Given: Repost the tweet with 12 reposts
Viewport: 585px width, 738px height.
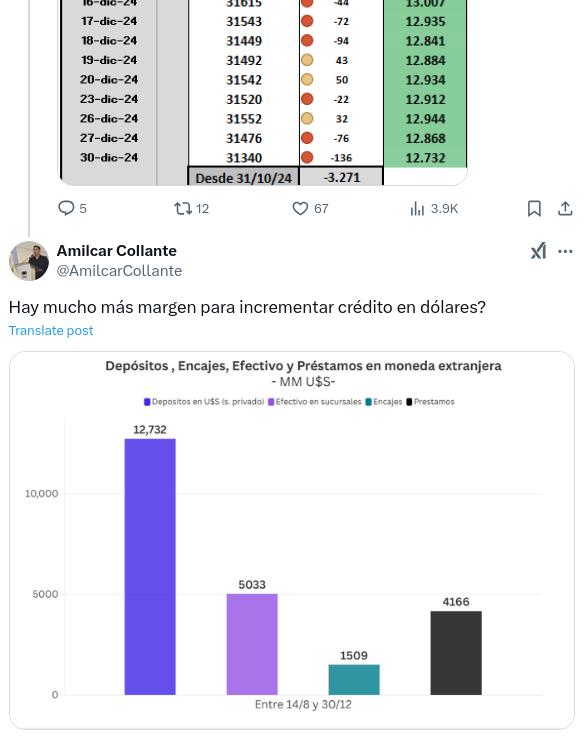Looking at the screenshot, I should (182, 208).
